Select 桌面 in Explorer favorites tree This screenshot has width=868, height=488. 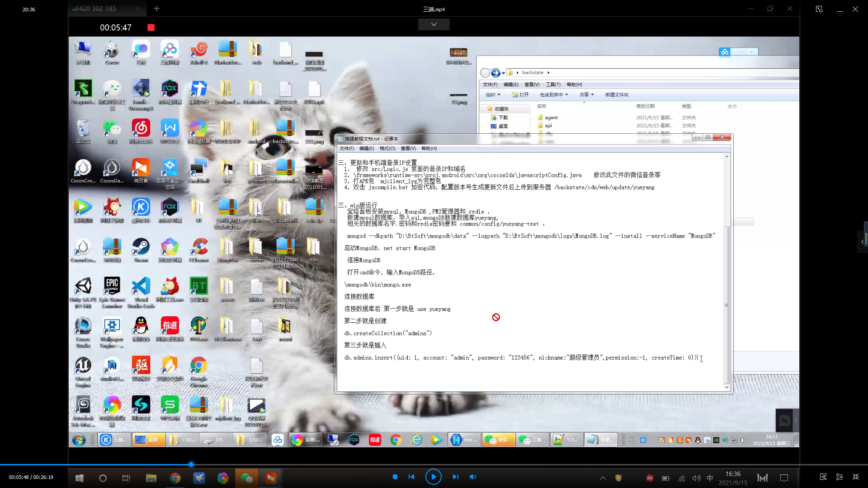click(500, 126)
